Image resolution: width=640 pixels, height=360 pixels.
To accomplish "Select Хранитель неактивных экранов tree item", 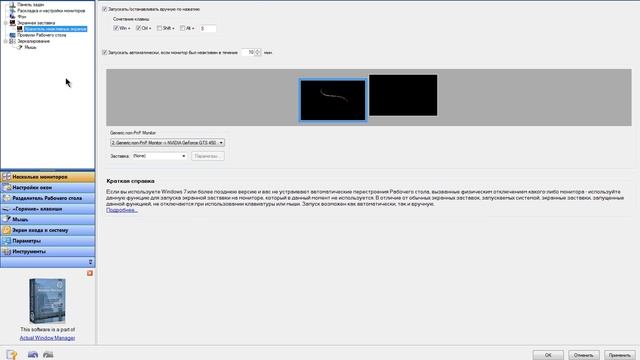I will click(x=55, y=29).
